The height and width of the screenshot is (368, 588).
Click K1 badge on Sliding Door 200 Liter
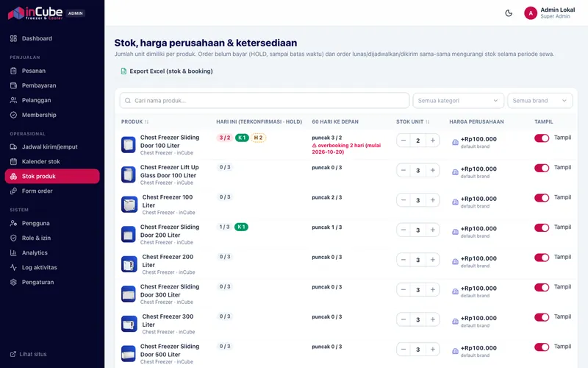[x=241, y=227]
